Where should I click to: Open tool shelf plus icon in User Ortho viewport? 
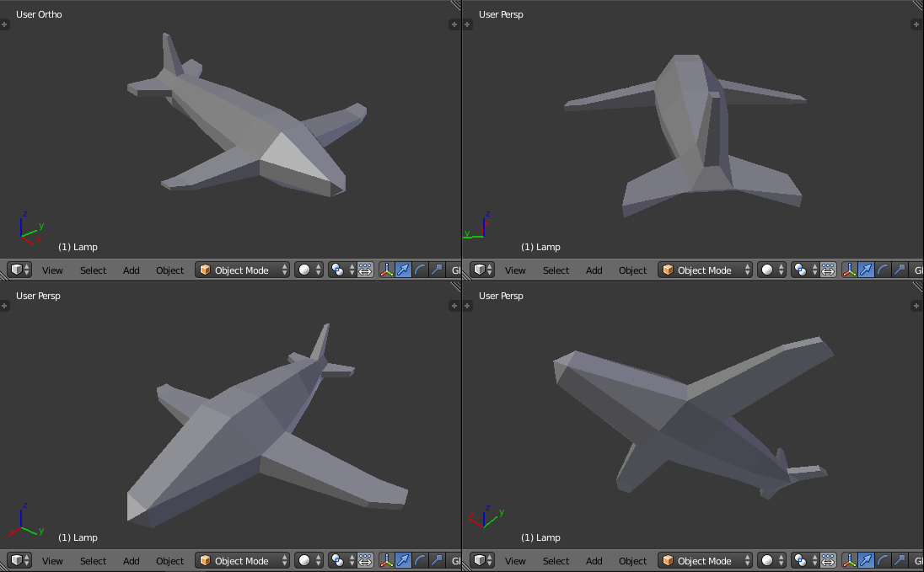(x=4, y=24)
